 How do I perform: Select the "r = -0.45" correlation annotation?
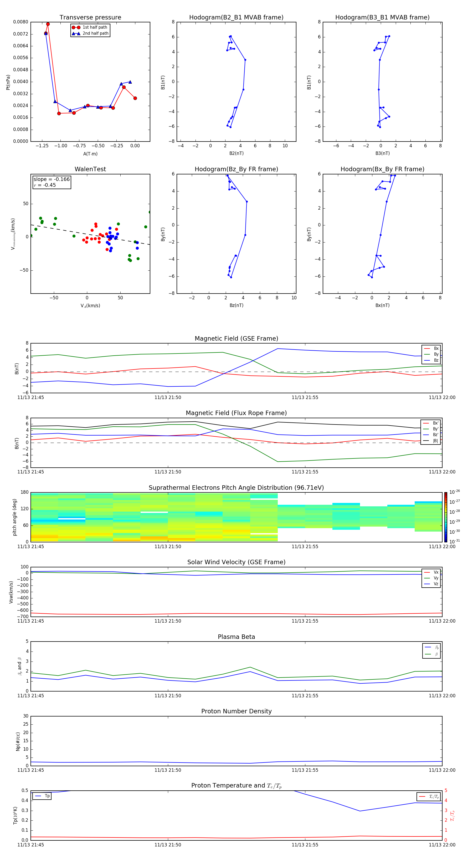click(x=45, y=185)
